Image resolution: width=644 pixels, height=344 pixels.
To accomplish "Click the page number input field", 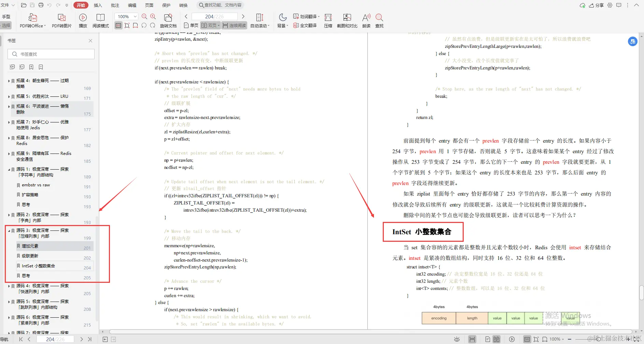I will (x=214, y=16).
